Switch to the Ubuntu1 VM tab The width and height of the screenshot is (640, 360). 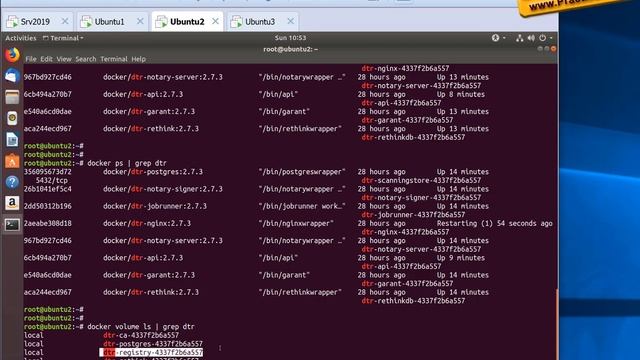click(109, 22)
